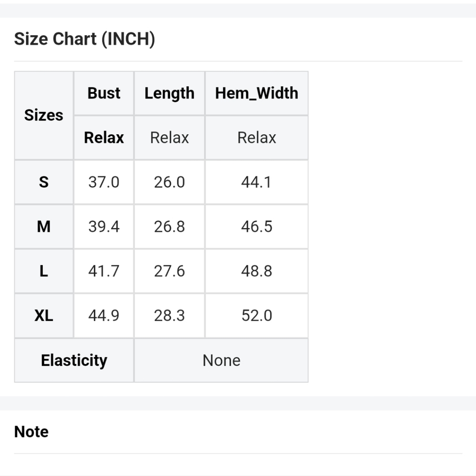Screen dimensions: 476x476
Task: Click the Bust column header
Action: point(104,93)
